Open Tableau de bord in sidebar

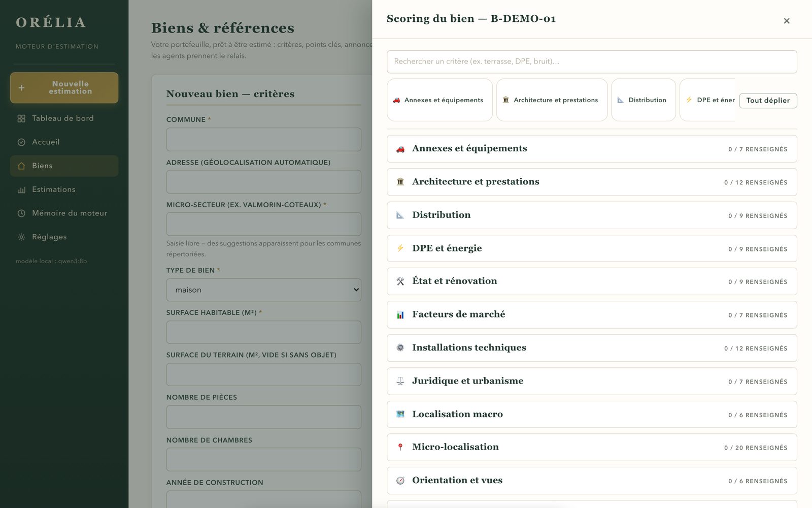(64, 118)
